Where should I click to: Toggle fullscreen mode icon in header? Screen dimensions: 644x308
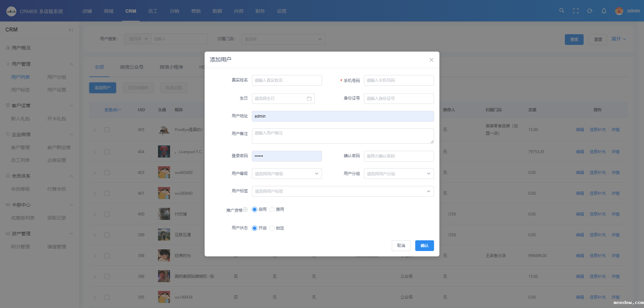[576, 11]
